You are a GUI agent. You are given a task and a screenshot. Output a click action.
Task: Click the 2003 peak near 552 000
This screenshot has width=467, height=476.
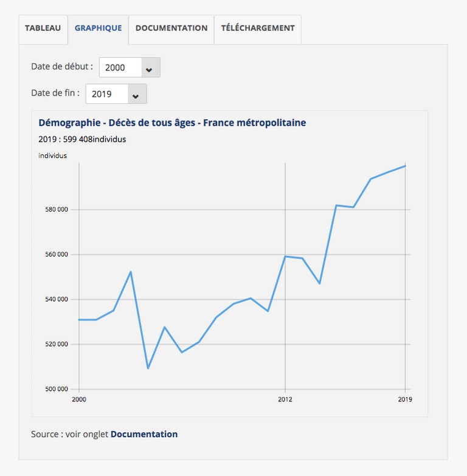tap(131, 272)
